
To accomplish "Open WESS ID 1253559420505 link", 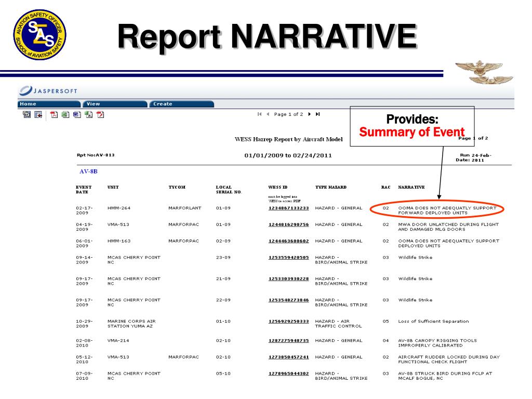I will click(289, 258).
